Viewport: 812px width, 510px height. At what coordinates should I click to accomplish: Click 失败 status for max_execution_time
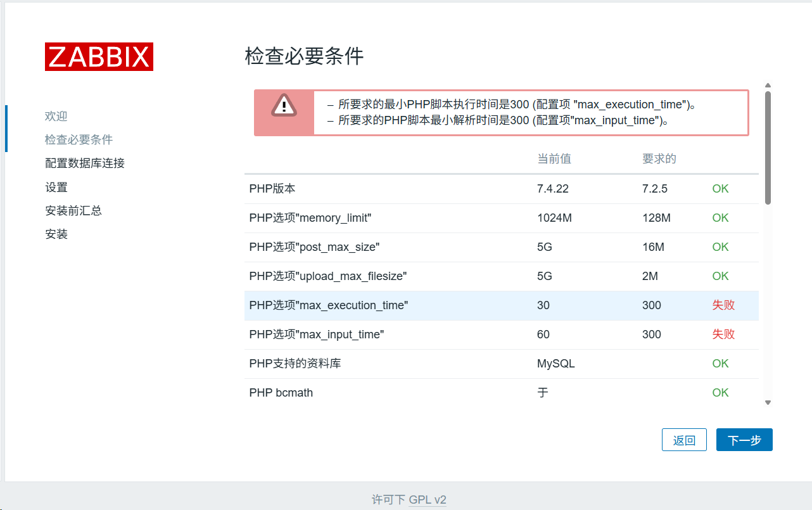click(x=723, y=305)
